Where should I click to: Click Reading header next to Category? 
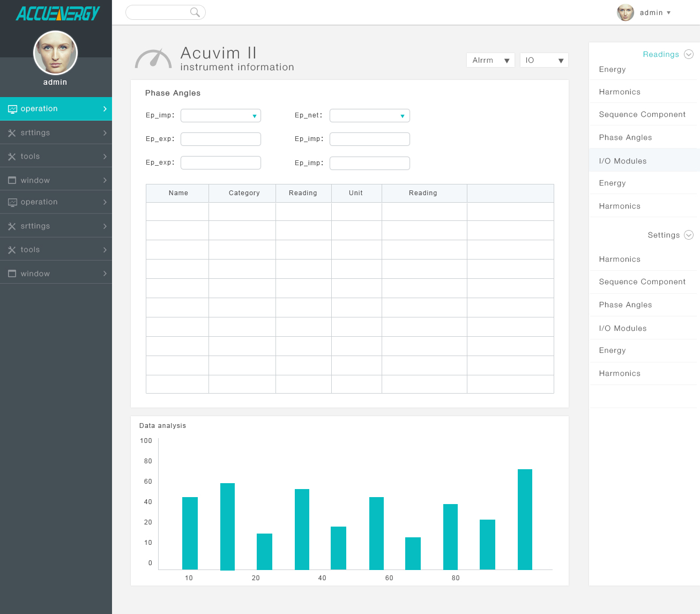[x=303, y=193]
